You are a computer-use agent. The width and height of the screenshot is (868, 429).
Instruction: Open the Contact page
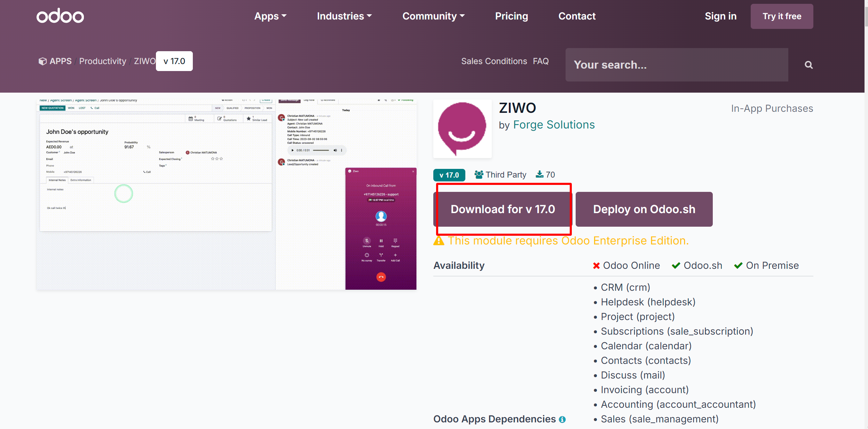pyautogui.click(x=577, y=16)
